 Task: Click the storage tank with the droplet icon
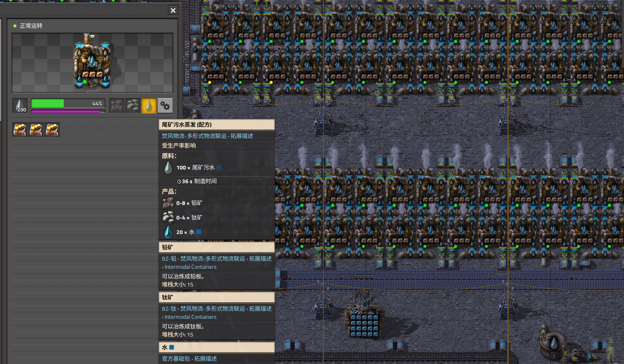click(554, 342)
